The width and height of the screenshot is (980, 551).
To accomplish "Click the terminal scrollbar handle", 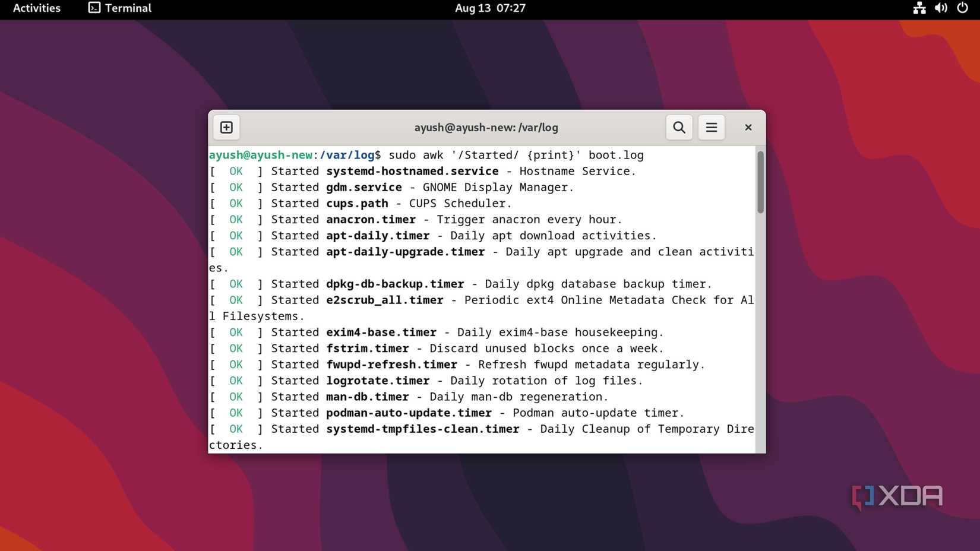I will pyautogui.click(x=760, y=178).
